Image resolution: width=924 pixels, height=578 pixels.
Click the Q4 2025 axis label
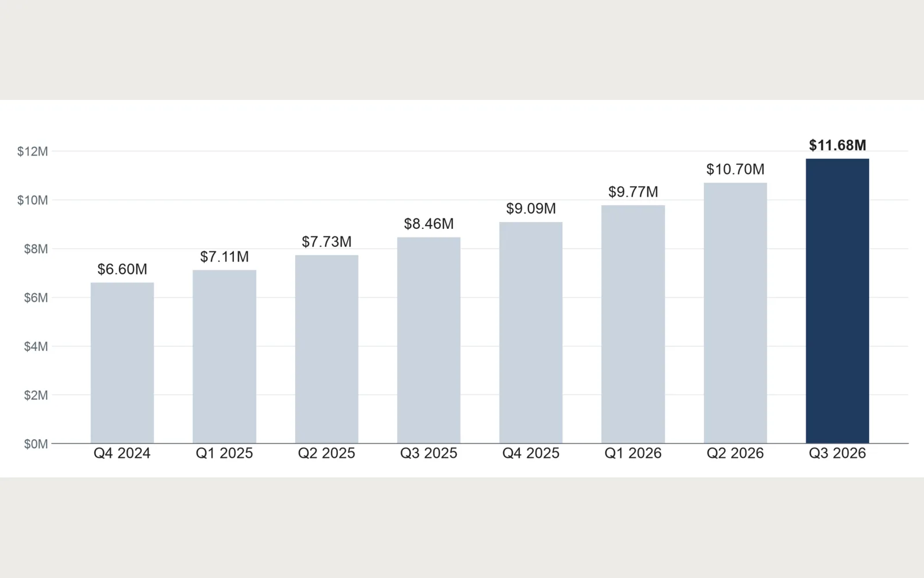[x=531, y=453]
